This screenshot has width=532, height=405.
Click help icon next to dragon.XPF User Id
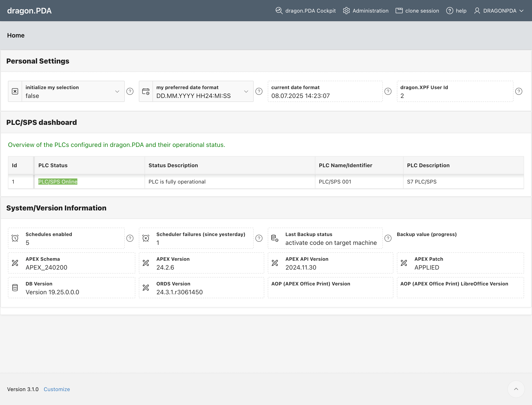click(519, 91)
